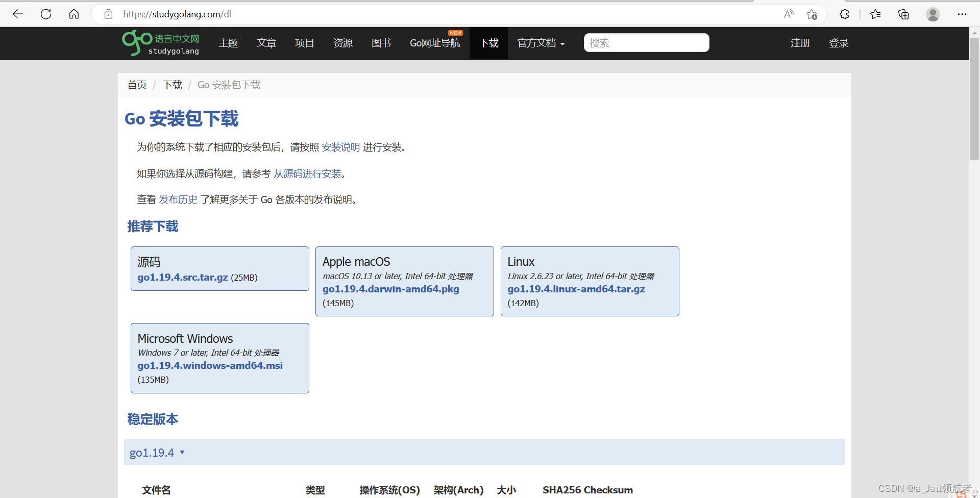Screen dimensions: 980x498
Task: Go to 下载 breadcrumb link
Action: [173, 85]
